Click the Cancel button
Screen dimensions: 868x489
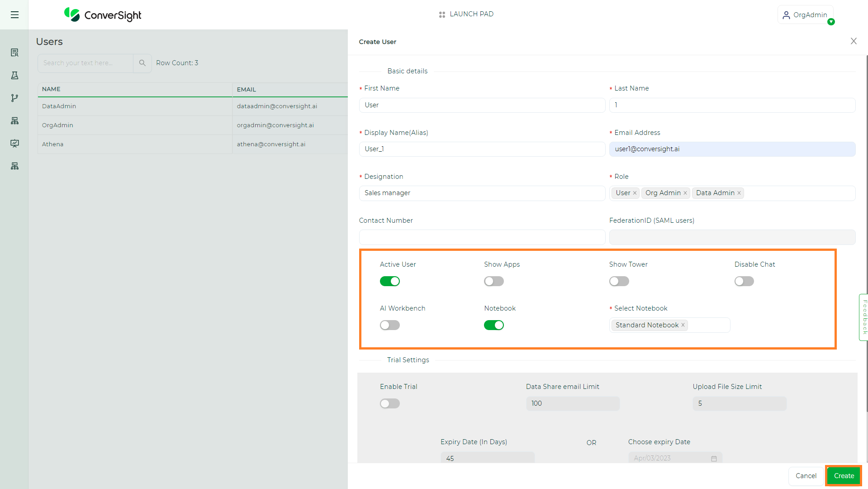(806, 476)
